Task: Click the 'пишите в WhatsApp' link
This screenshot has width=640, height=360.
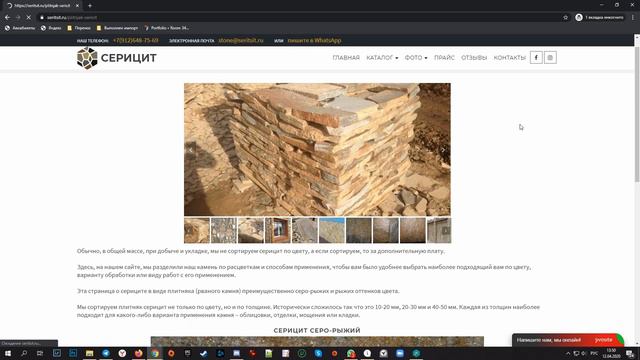Action: click(x=314, y=40)
